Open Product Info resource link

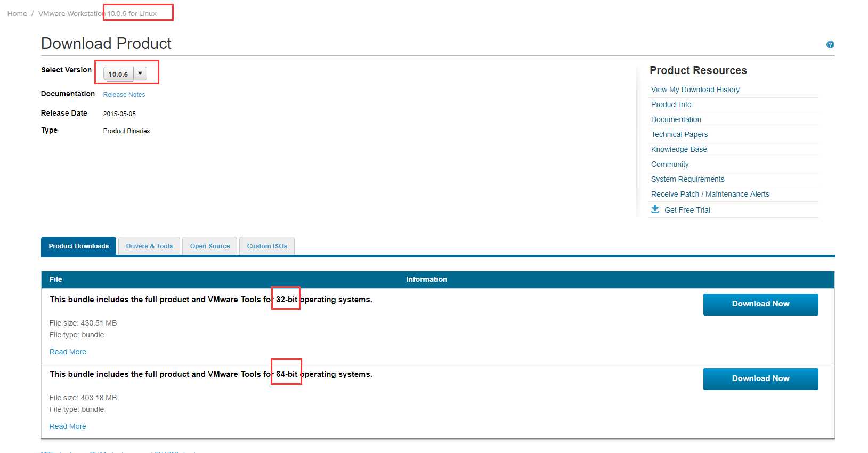tap(671, 104)
